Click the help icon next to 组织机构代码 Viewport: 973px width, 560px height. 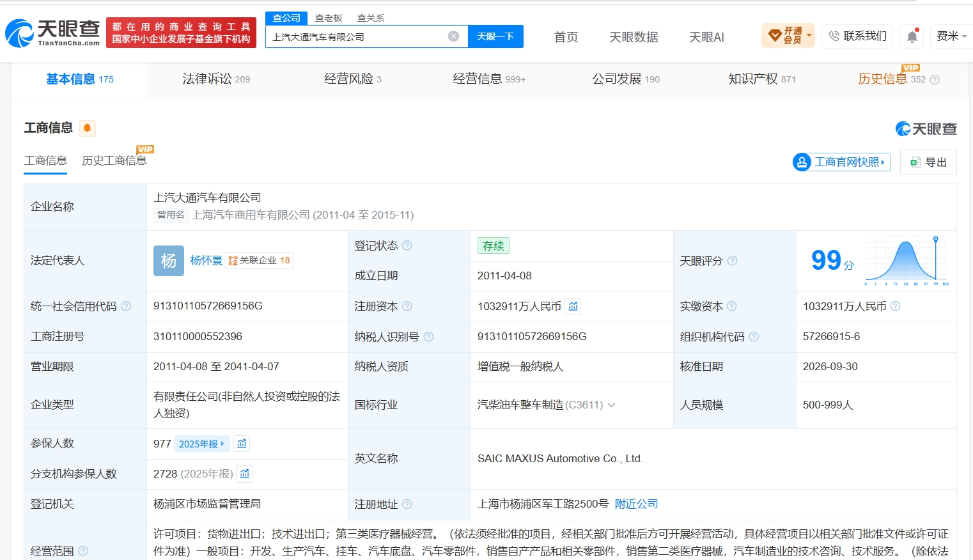click(754, 337)
